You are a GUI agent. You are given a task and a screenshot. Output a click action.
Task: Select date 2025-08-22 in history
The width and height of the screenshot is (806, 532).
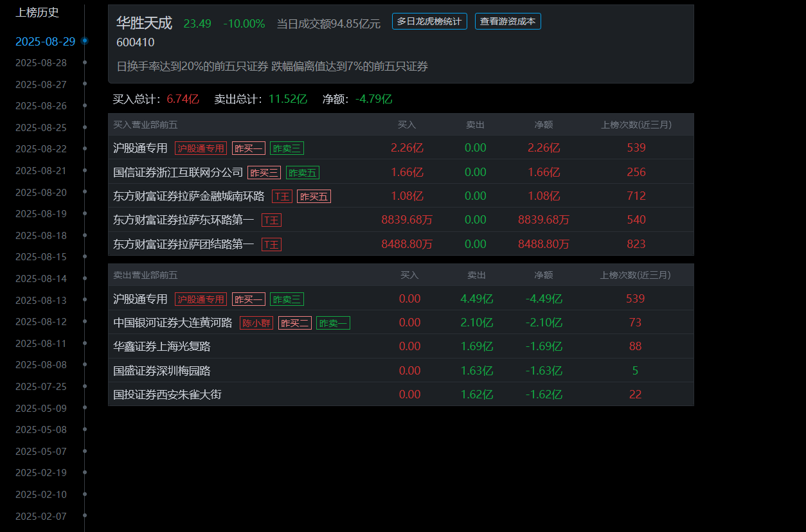[x=41, y=149]
